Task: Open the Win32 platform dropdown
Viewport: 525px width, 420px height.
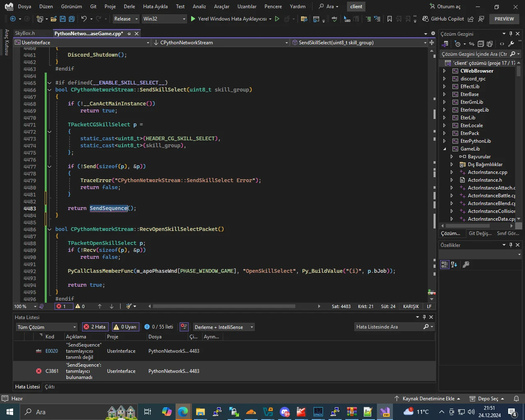Action: coord(164,19)
